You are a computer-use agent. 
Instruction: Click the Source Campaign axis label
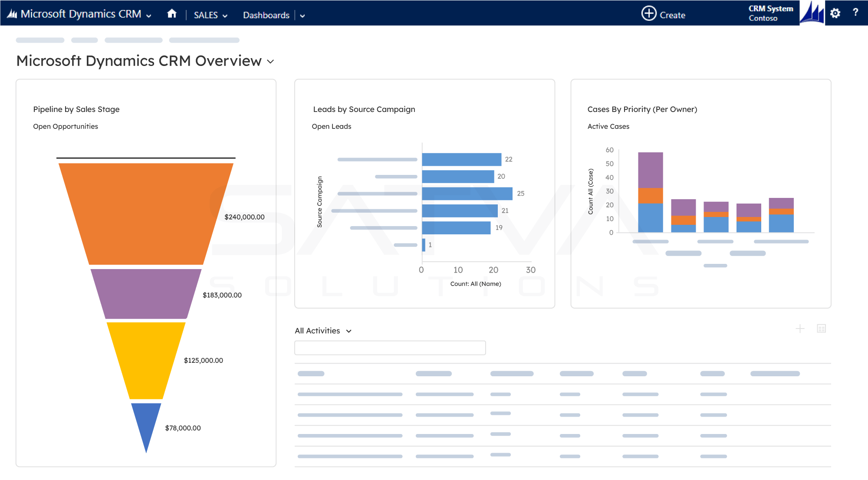point(320,202)
